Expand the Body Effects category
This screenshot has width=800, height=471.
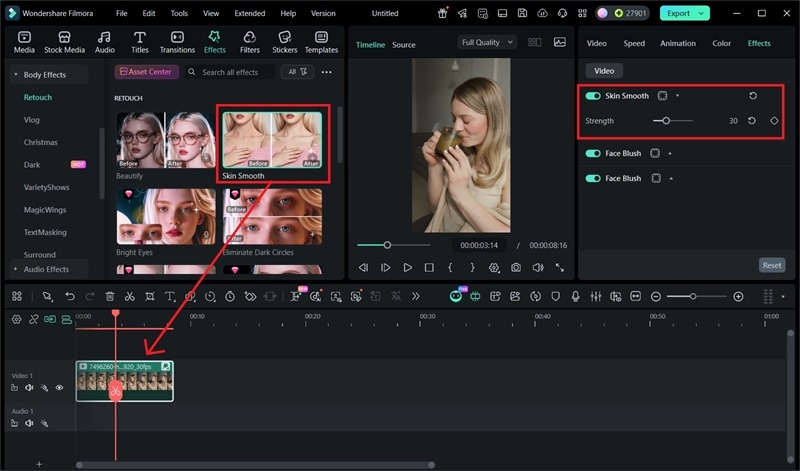point(45,75)
